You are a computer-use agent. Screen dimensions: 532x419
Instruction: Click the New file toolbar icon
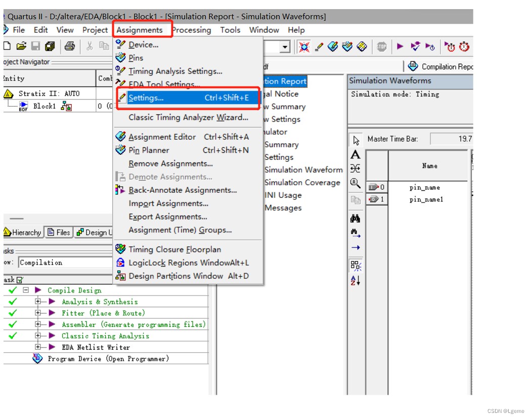pyautogui.click(x=7, y=46)
